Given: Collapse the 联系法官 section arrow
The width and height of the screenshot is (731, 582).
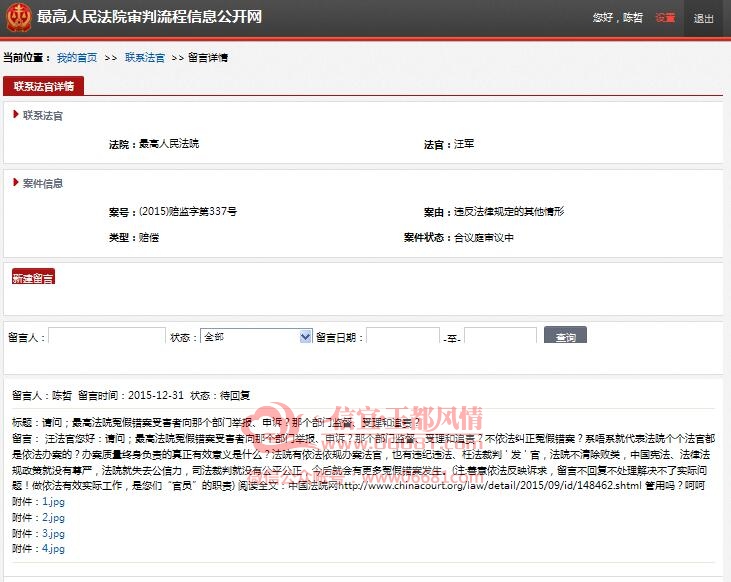Looking at the screenshot, I should coord(16,114).
